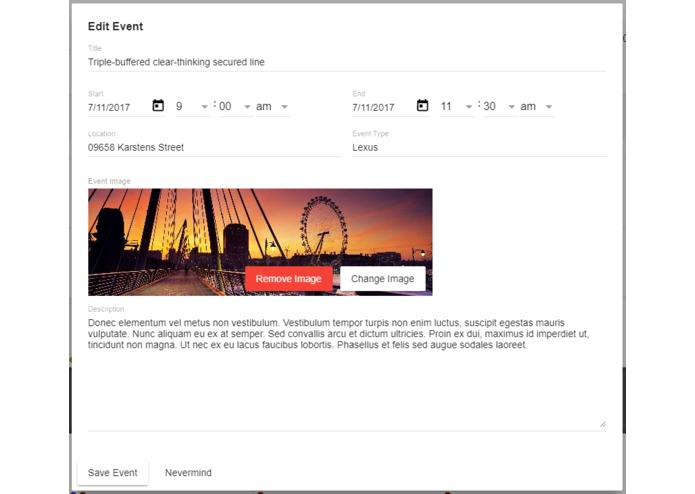The height and width of the screenshot is (494, 695).
Task: Cancel editing with Nevermind
Action: (188, 473)
